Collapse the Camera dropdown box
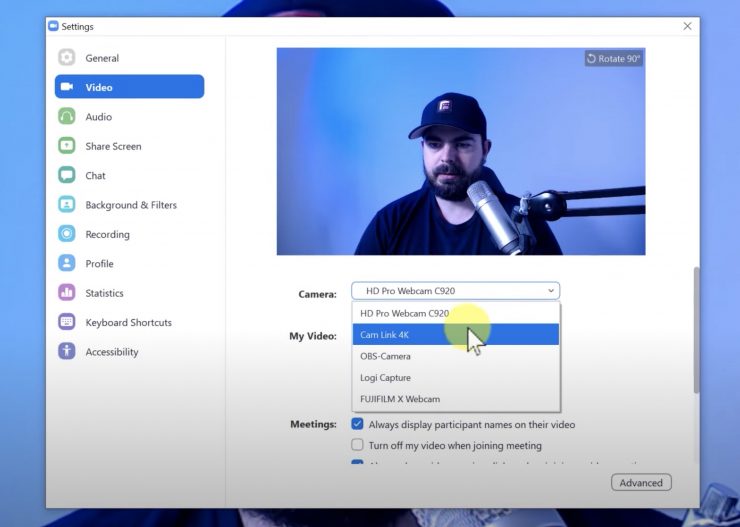The image size is (740, 527). [455, 291]
